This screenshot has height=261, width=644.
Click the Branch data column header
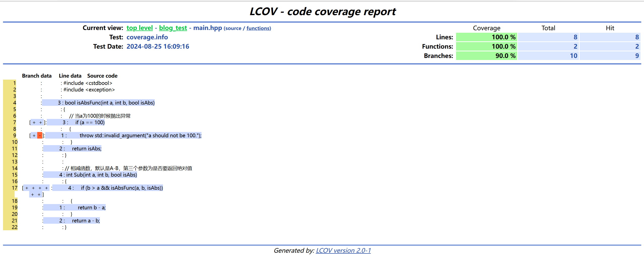pyautogui.click(x=37, y=76)
